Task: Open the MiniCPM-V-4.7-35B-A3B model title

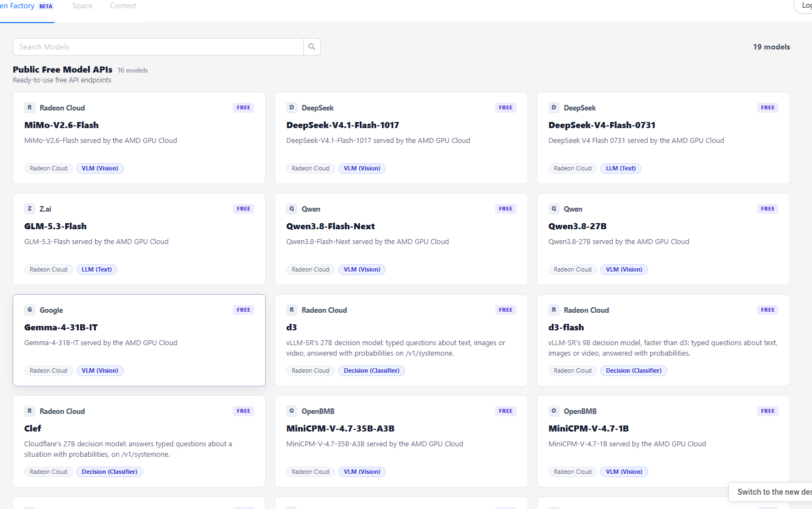Action: [x=341, y=429]
